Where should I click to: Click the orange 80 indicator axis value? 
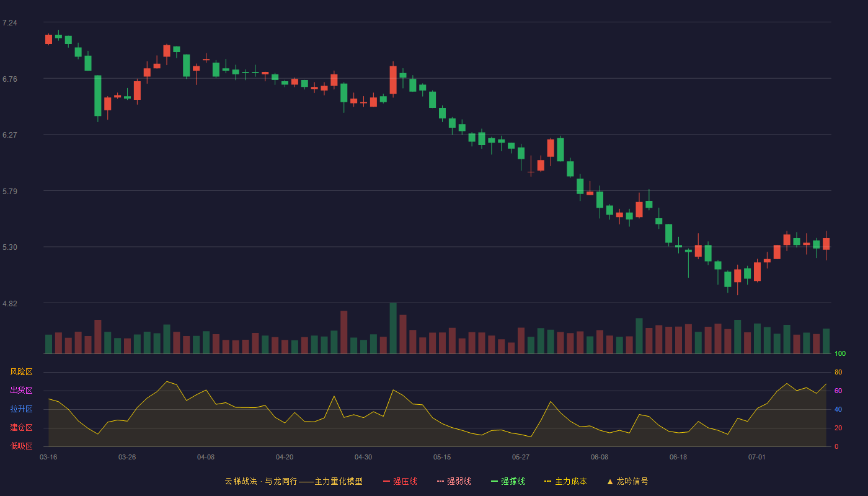[x=838, y=372]
